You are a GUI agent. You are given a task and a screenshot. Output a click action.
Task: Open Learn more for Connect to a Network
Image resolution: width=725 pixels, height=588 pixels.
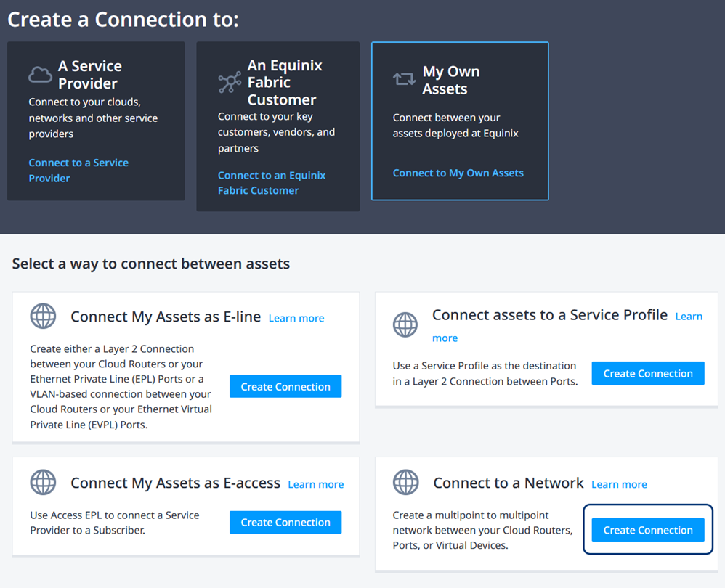pos(619,484)
